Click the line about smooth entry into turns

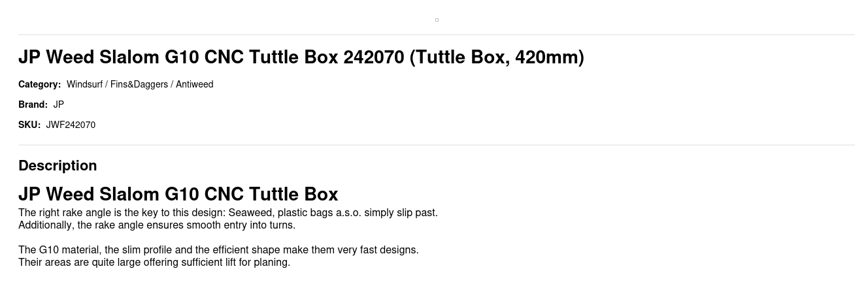pyautogui.click(x=157, y=225)
